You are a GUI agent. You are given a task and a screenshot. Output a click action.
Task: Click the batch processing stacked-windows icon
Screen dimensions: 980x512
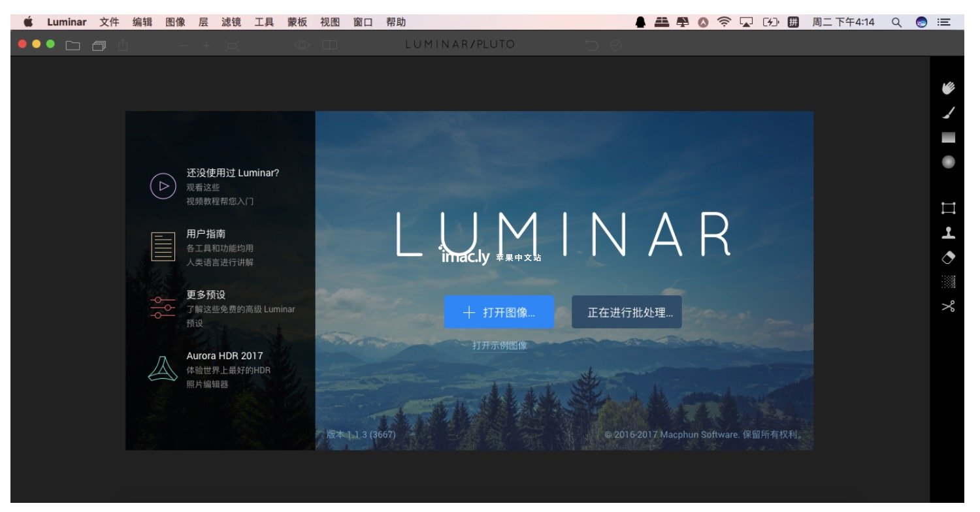coord(99,45)
